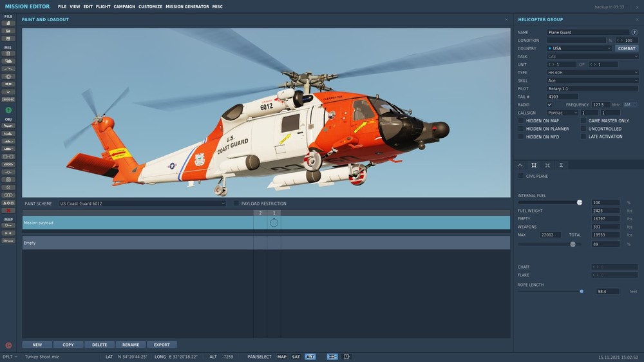Open the FLIGHT menu

pyautogui.click(x=103, y=6)
